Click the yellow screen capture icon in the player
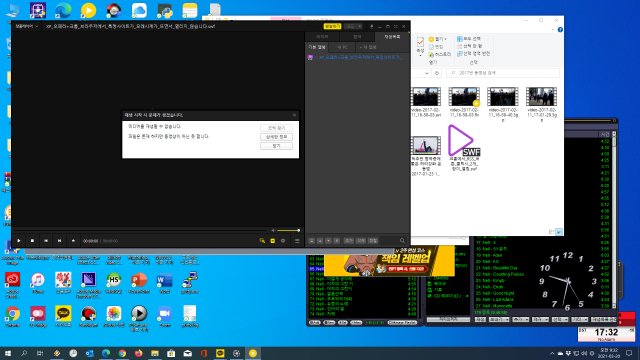Screen dimensions: 640x360 273,241
